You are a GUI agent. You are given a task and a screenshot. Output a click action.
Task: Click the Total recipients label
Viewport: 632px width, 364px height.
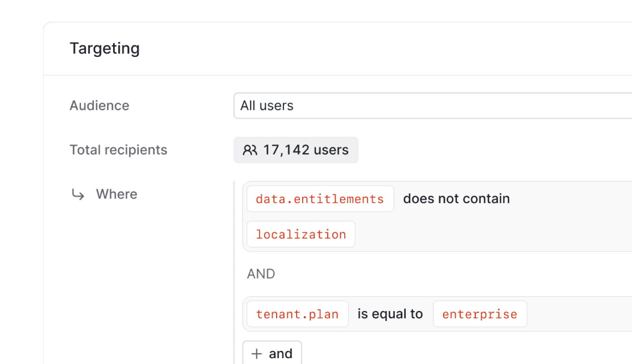point(118,150)
